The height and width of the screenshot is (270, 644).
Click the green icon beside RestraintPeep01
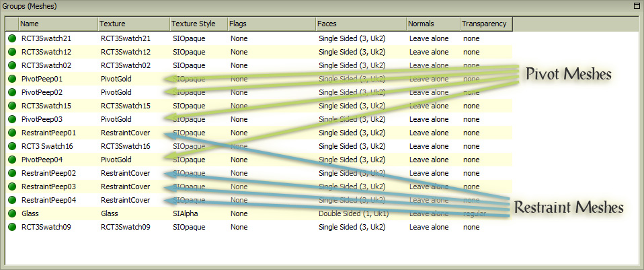click(x=12, y=133)
